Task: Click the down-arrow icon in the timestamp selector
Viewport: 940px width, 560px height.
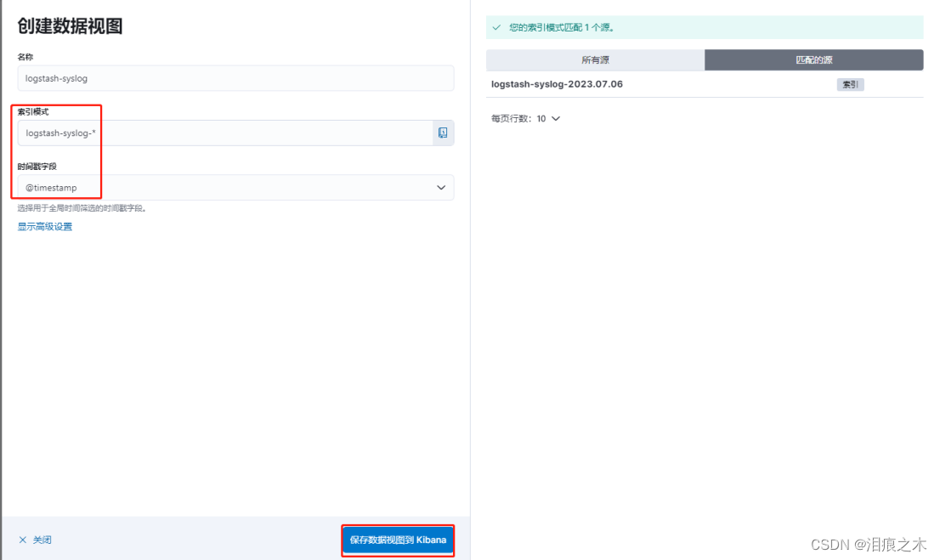Action: [x=440, y=188]
